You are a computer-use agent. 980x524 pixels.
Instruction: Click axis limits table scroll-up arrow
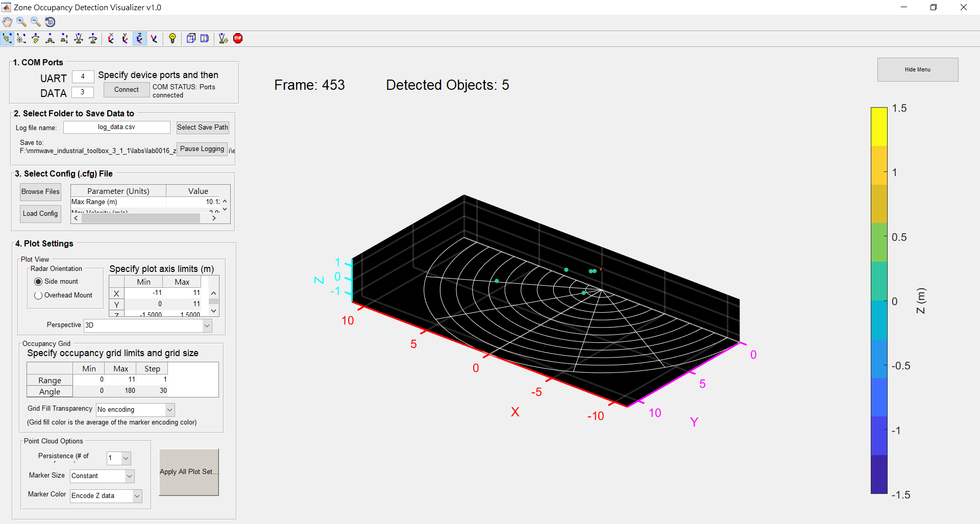coord(214,293)
